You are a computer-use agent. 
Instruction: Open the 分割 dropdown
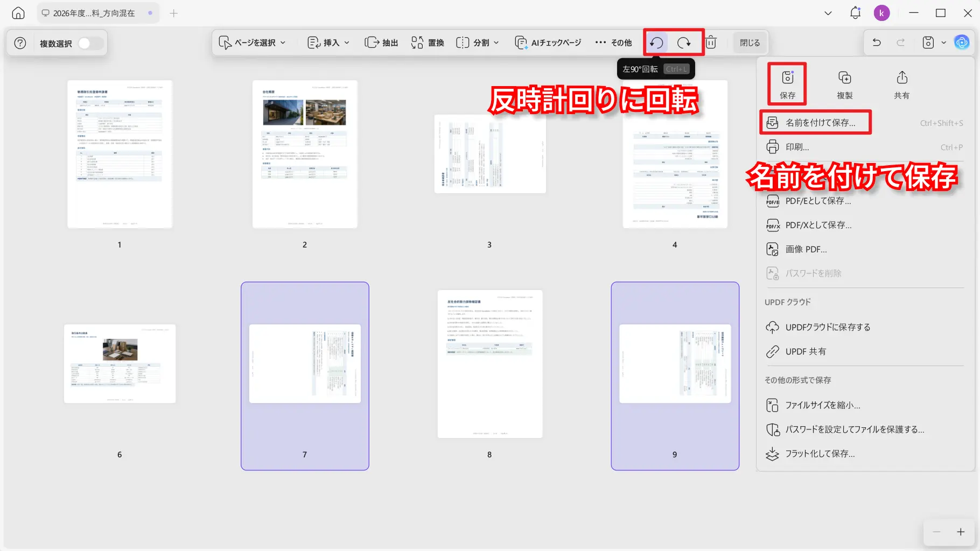coord(478,43)
